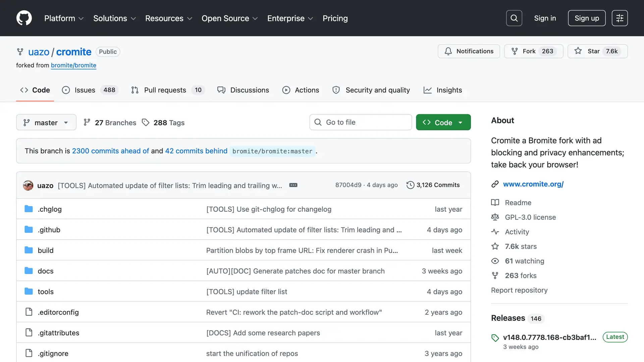This screenshot has height=362, width=644.
Task: Click the Sign up button
Action: [587, 18]
